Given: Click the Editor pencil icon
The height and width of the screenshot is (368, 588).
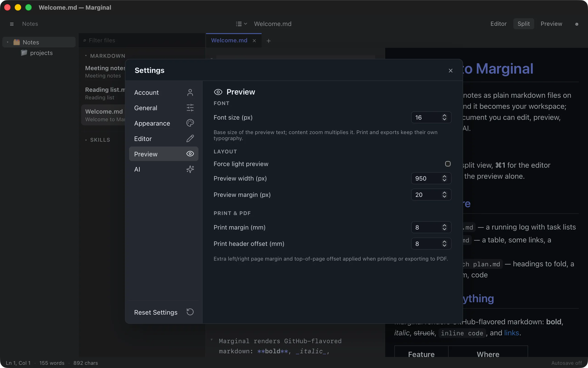Looking at the screenshot, I should pos(190,138).
